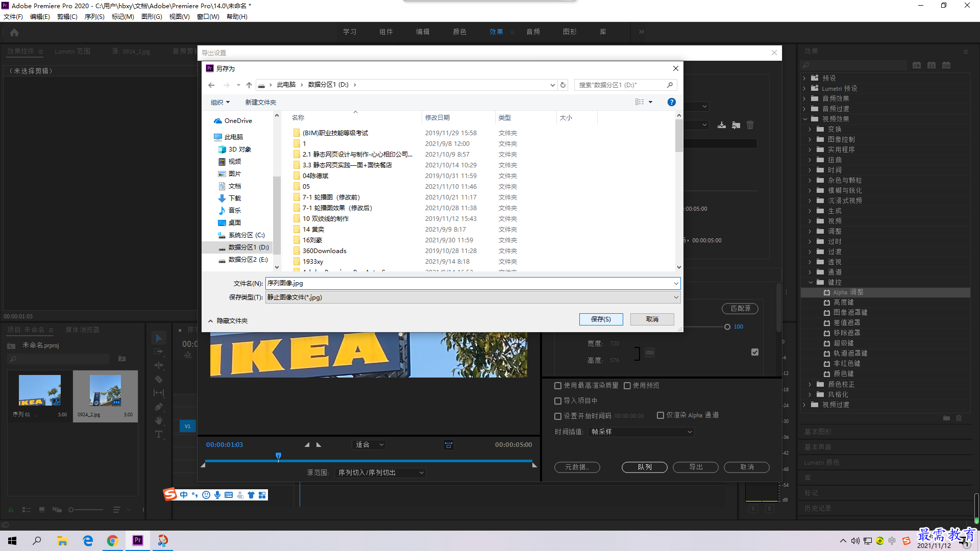This screenshot has width=980, height=551.
Task: Check Set Start Timecode option
Action: [558, 416]
